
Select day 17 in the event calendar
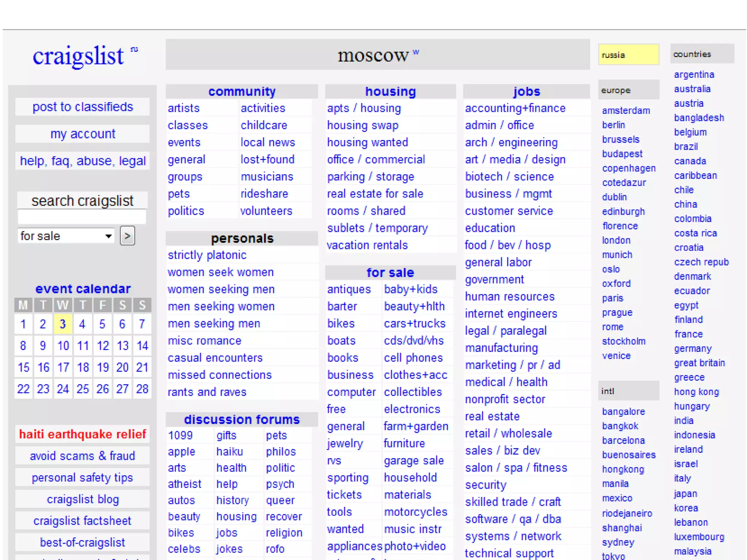pyautogui.click(x=63, y=367)
